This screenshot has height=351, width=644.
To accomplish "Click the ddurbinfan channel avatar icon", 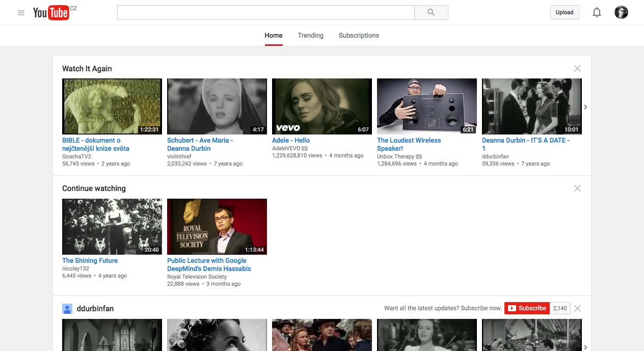I will click(67, 309).
